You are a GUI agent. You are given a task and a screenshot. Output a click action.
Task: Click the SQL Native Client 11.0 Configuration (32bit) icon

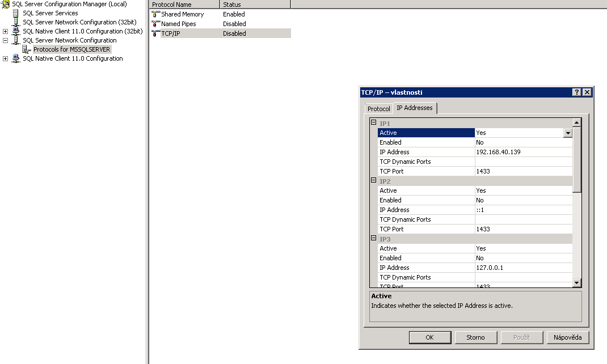(x=16, y=31)
